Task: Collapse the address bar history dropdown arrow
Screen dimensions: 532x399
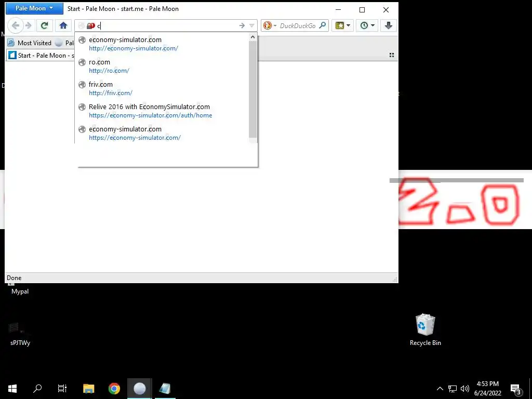Action: point(252,26)
